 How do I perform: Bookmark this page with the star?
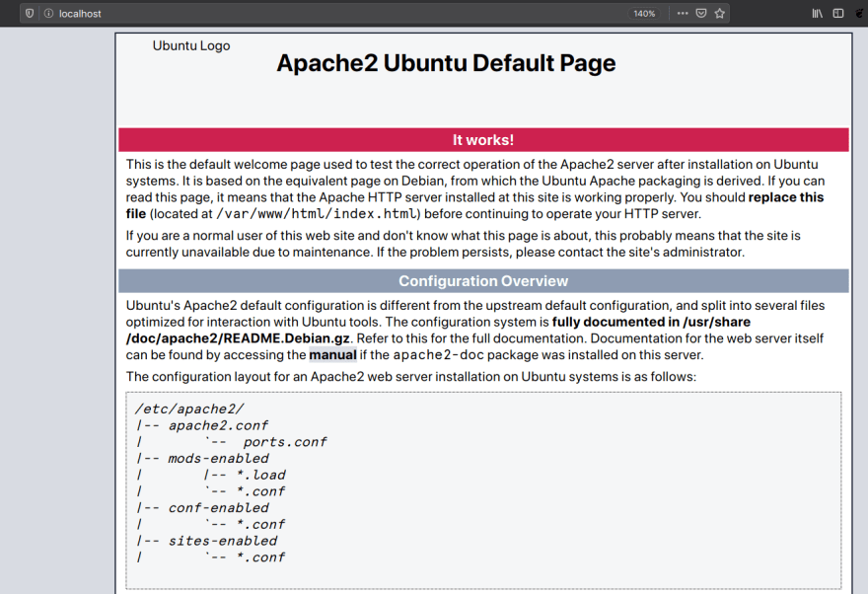[720, 13]
